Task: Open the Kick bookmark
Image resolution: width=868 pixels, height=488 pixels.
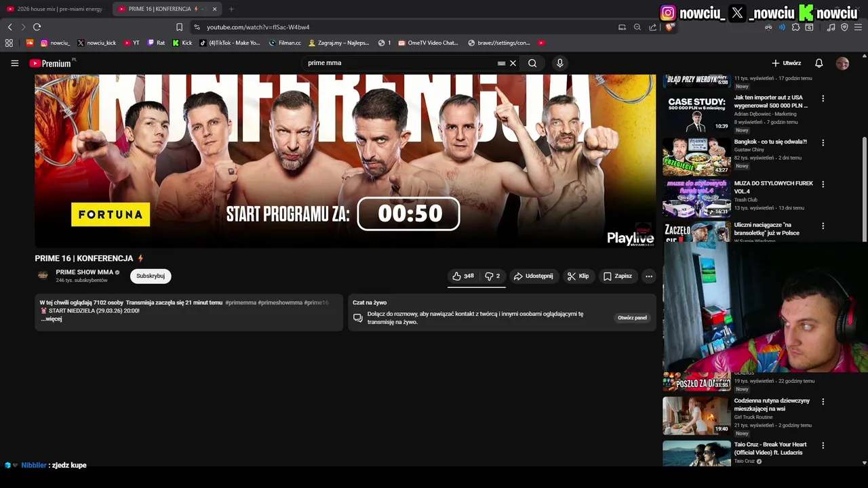Action: pos(182,43)
